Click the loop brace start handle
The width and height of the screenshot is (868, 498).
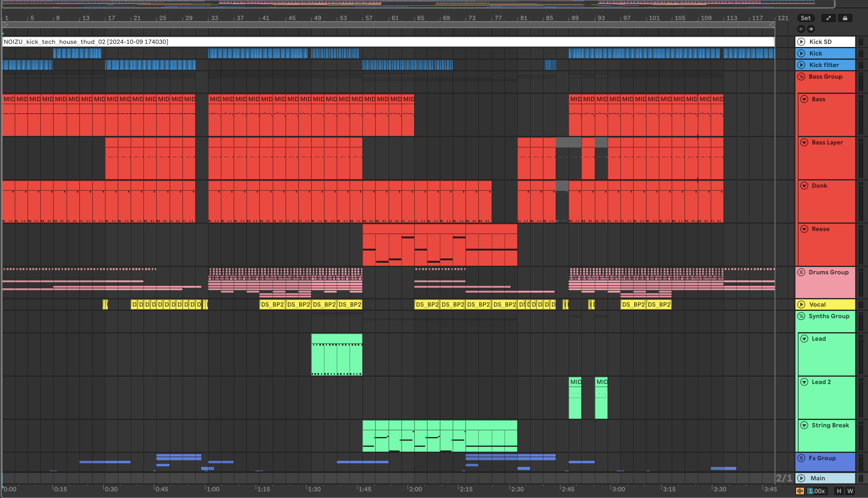click(x=5, y=25)
